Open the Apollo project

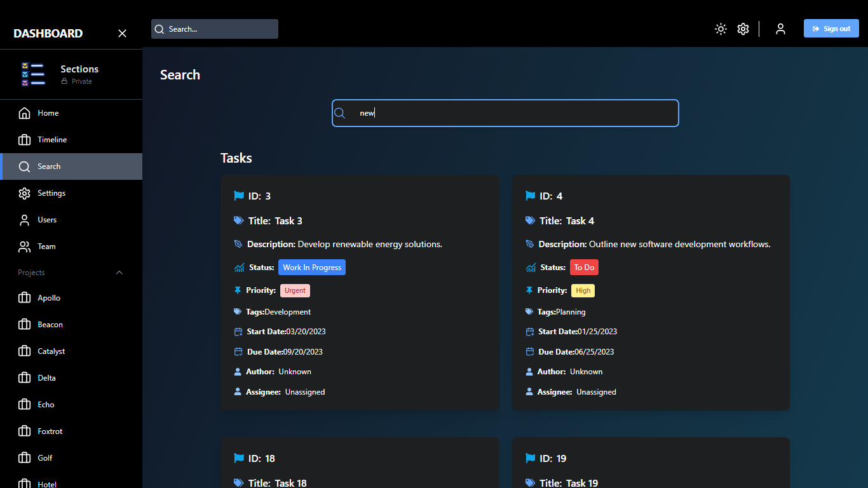coord(71,298)
